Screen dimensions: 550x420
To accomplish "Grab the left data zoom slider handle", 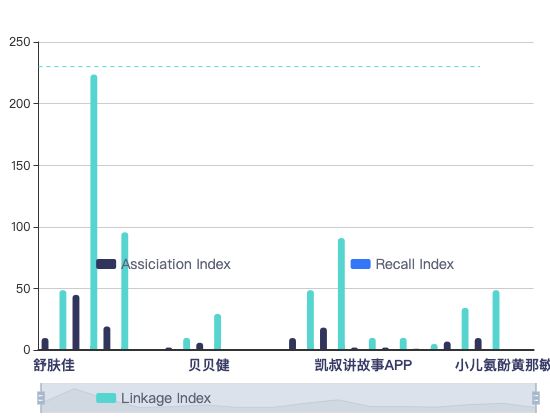I will coord(41,398).
